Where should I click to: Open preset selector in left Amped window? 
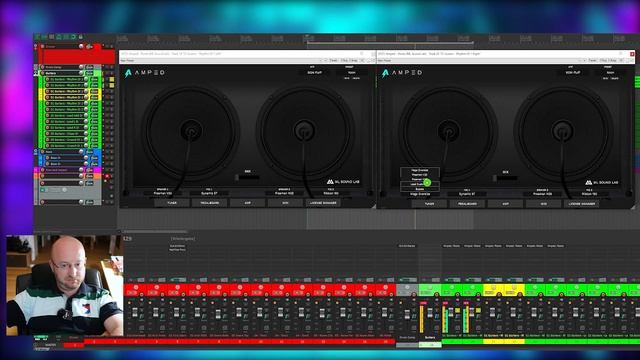(351, 72)
